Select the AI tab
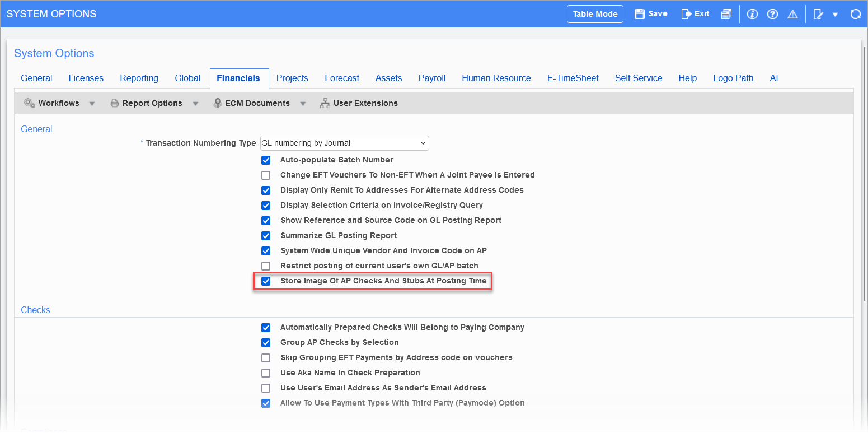Screen dimensions: 868x433 (x=774, y=78)
